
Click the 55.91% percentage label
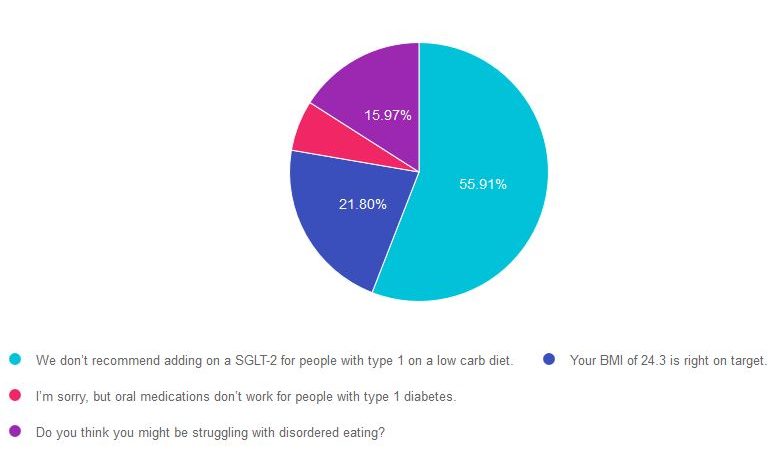click(x=483, y=184)
